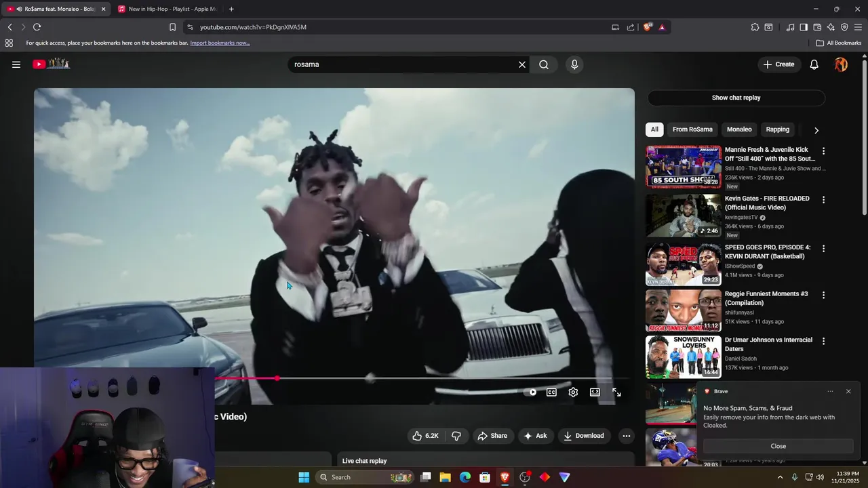Viewport: 868px width, 488px height.
Task: Select the From Ro$ama chip
Action: tap(692, 129)
